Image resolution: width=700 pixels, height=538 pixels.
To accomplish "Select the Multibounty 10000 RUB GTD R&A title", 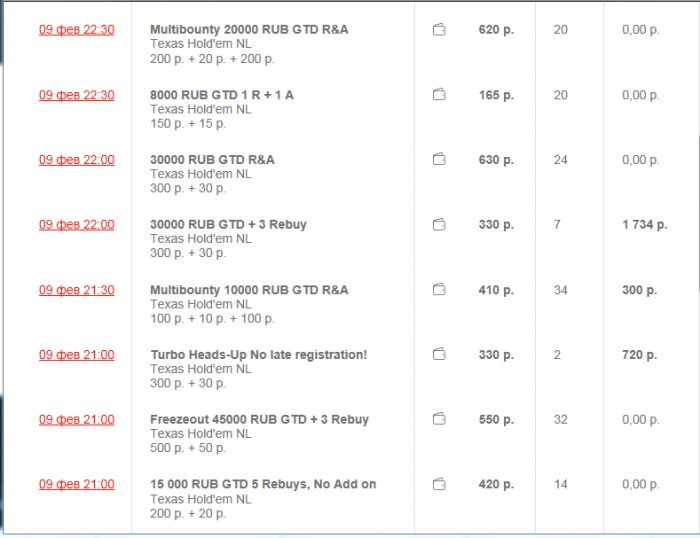I will point(249,290).
